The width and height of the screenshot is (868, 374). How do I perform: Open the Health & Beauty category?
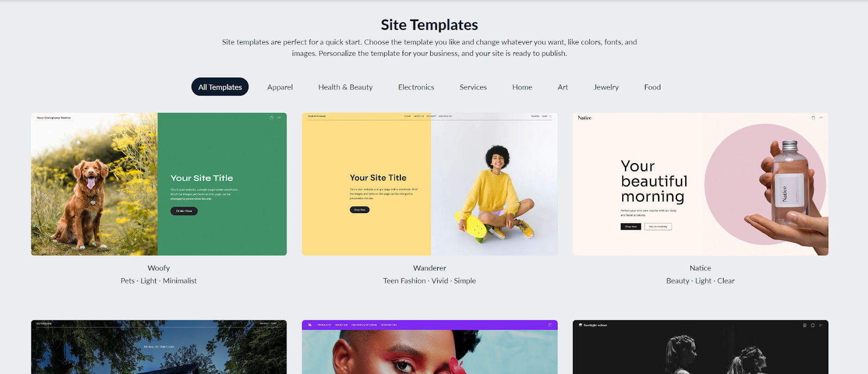pos(345,87)
